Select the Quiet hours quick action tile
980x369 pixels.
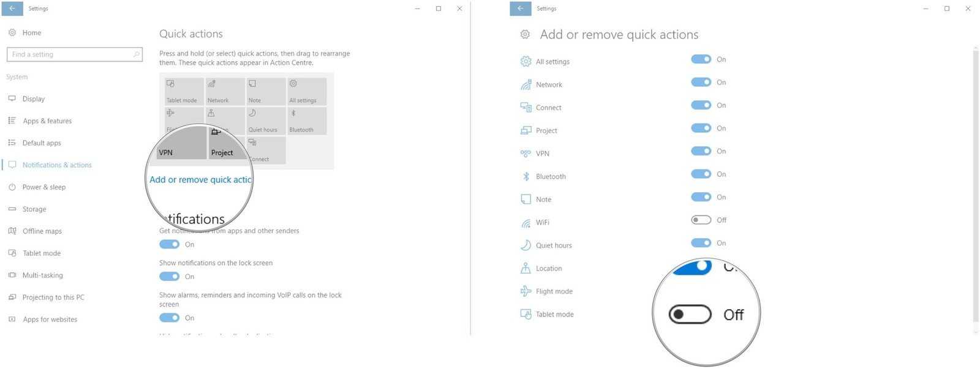266,121
